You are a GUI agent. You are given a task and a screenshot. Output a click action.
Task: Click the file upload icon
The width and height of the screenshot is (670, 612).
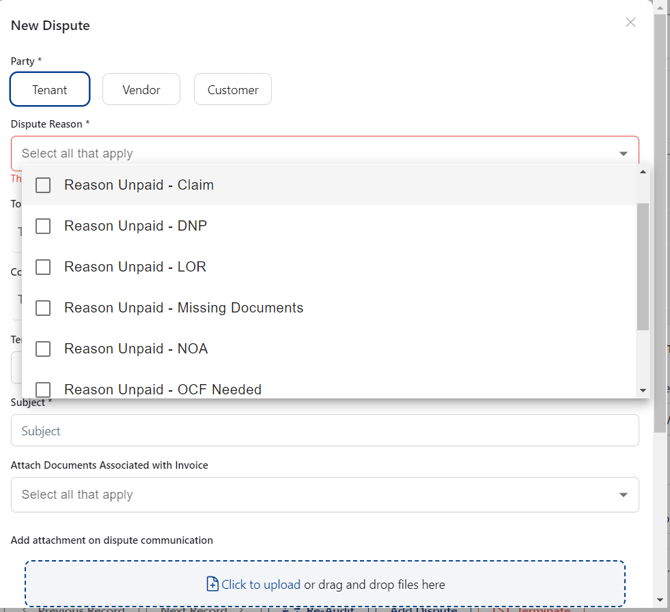click(x=212, y=584)
